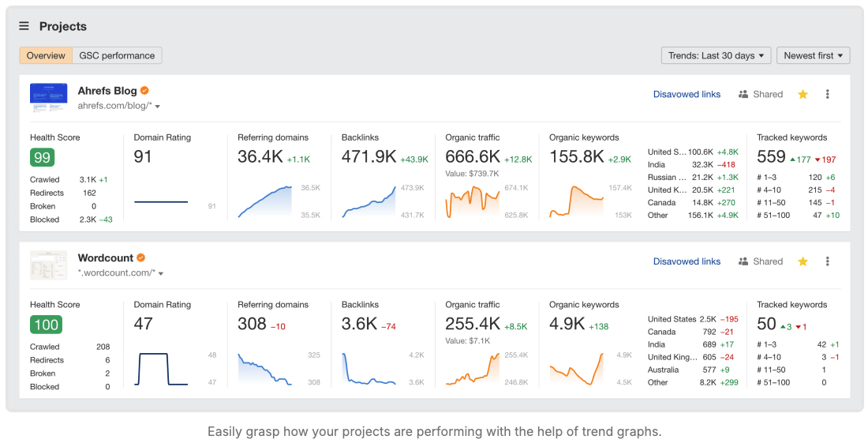Click the Wordcount Organic keywords value 4.9K
Viewport: 868px width, 447px height.
567,324
